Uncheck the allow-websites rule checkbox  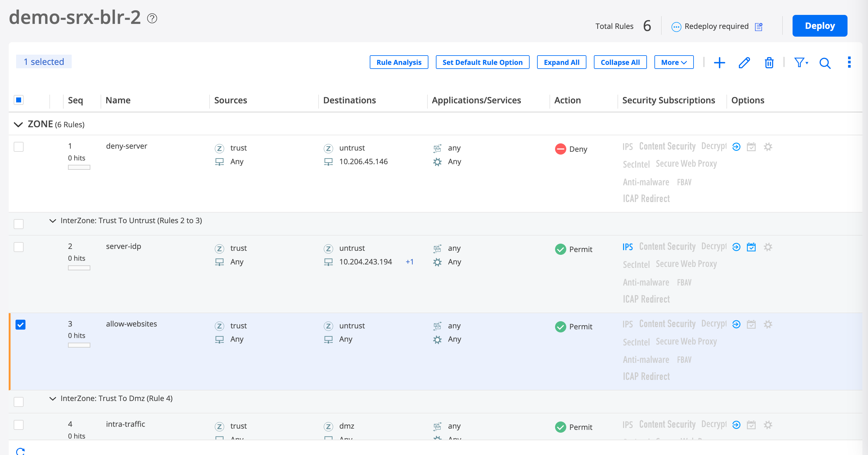(20, 325)
